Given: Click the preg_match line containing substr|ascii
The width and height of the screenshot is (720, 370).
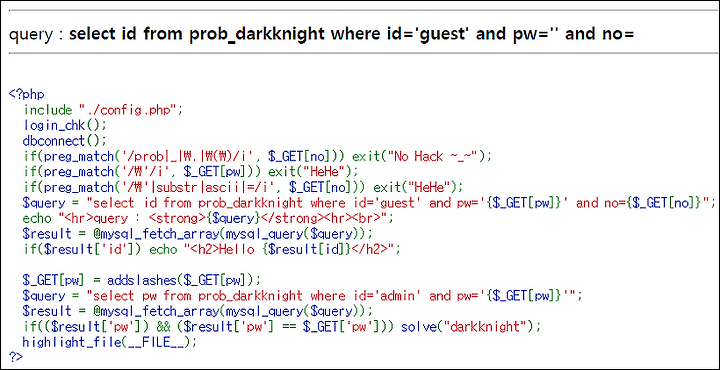Looking at the screenshot, I should pyautogui.click(x=242, y=187).
